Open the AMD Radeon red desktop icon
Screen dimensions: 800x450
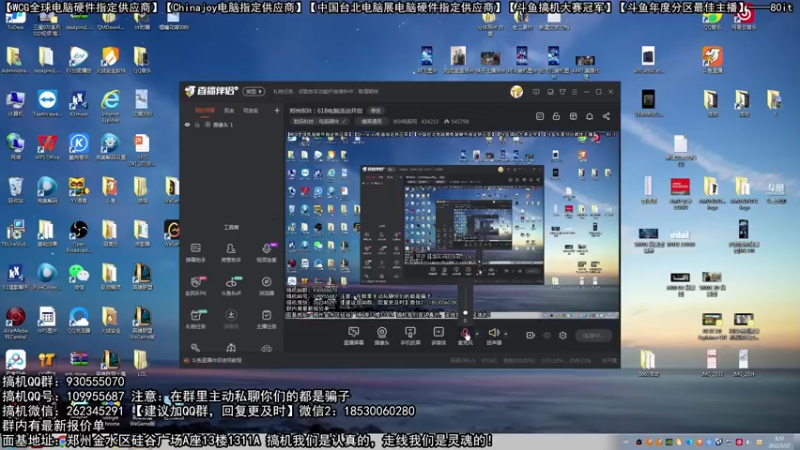click(680, 193)
